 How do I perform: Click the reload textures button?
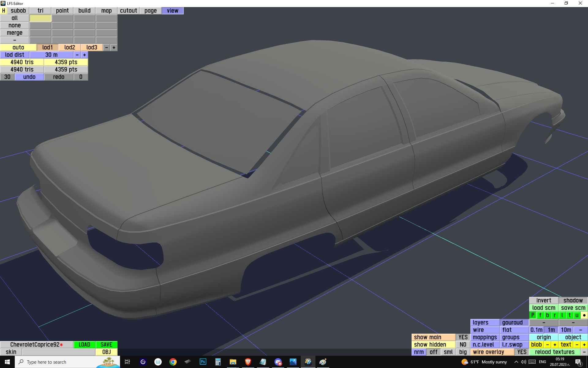555,352
